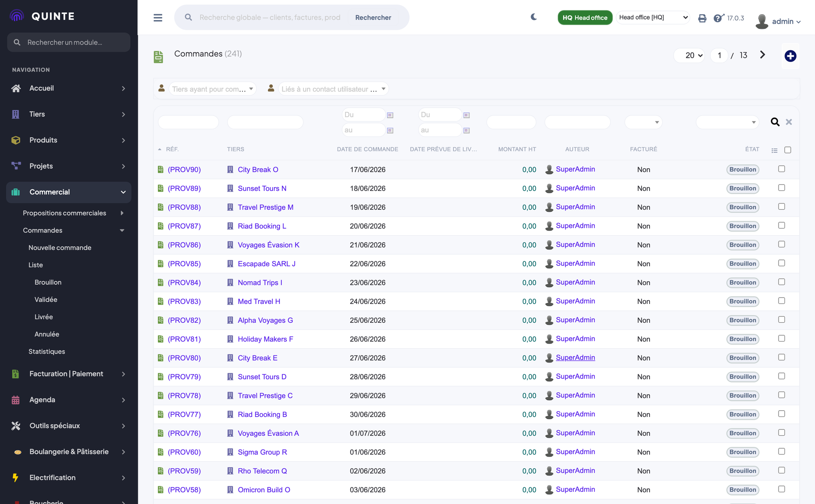The height and width of the screenshot is (504, 815).
Task: Clear filters with the X icon
Action: pyautogui.click(x=789, y=122)
